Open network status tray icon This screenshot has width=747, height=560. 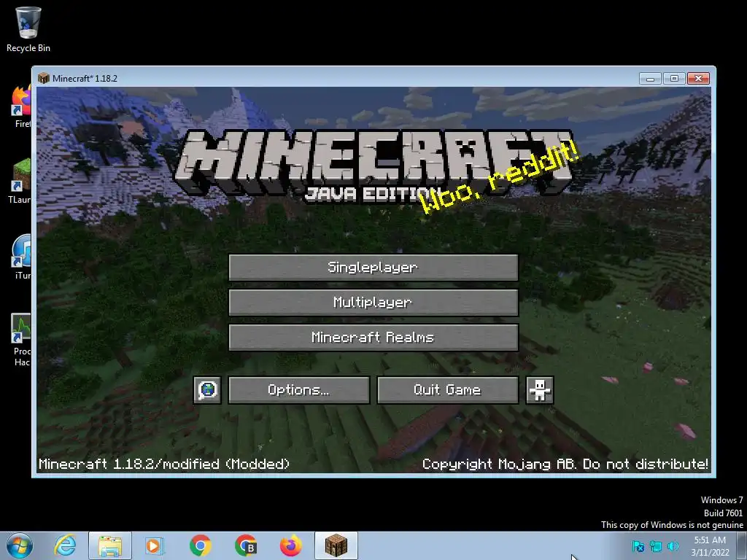(656, 546)
